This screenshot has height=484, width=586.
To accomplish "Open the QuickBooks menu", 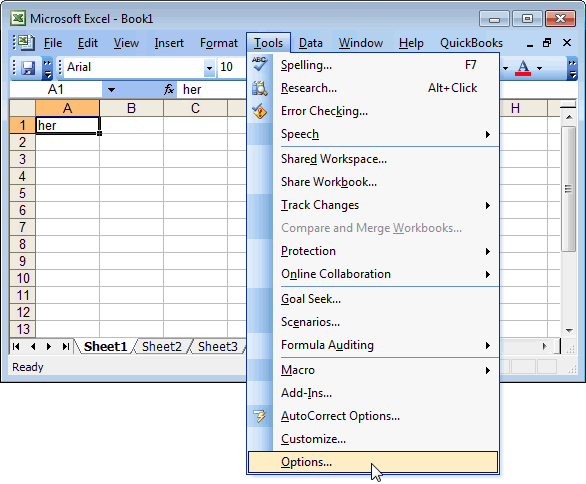I will click(471, 43).
